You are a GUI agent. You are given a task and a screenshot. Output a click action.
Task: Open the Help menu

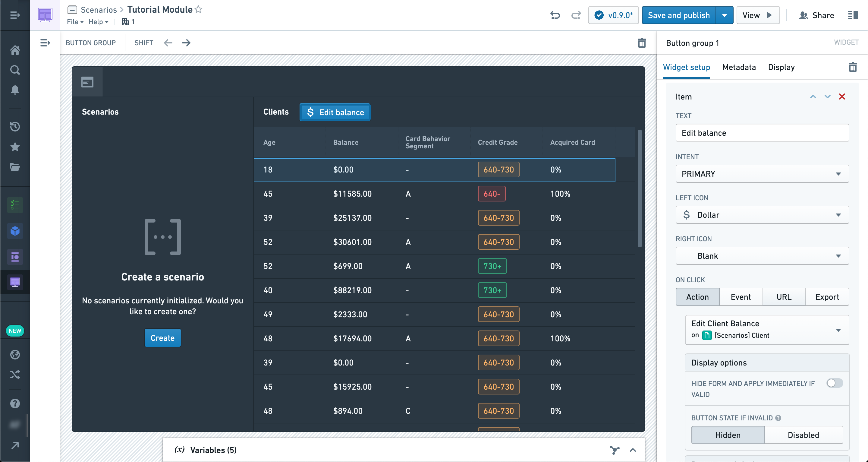pos(98,22)
